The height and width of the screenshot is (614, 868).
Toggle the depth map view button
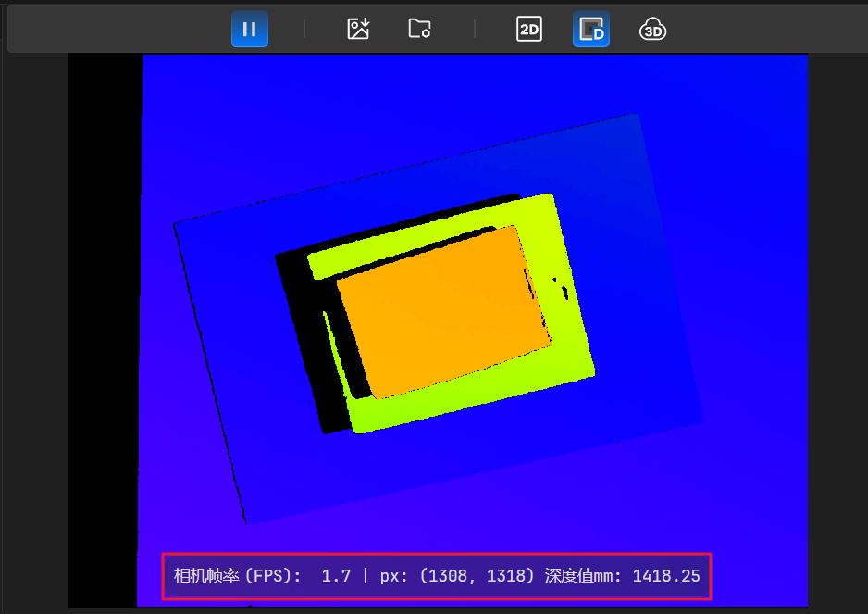pos(590,30)
